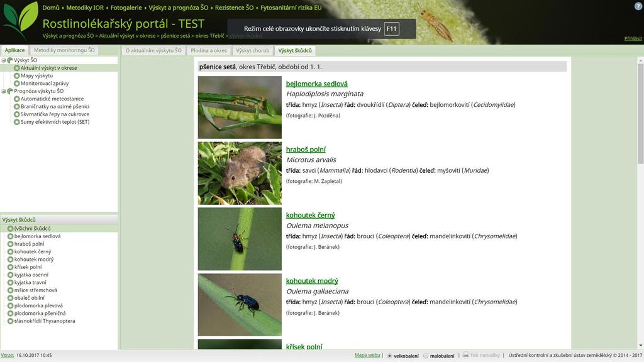Click the circle icon beside Mapy výskytu
This screenshot has height=362, width=644.
click(x=17, y=75)
